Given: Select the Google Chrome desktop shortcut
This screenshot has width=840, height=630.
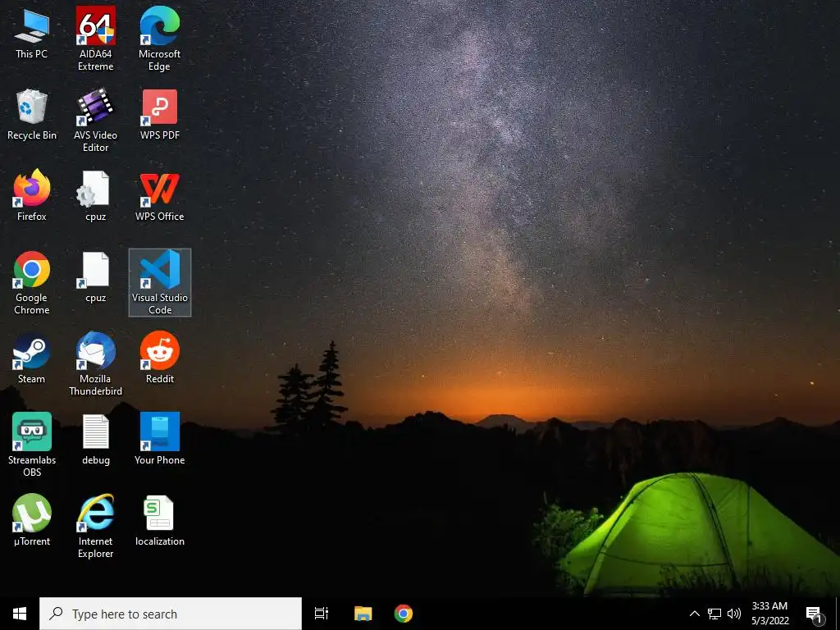Looking at the screenshot, I should point(32,283).
